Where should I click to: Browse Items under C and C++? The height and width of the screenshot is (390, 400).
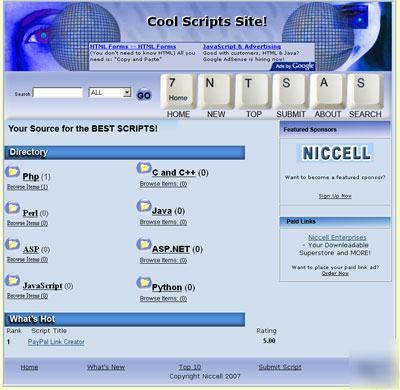(163, 184)
